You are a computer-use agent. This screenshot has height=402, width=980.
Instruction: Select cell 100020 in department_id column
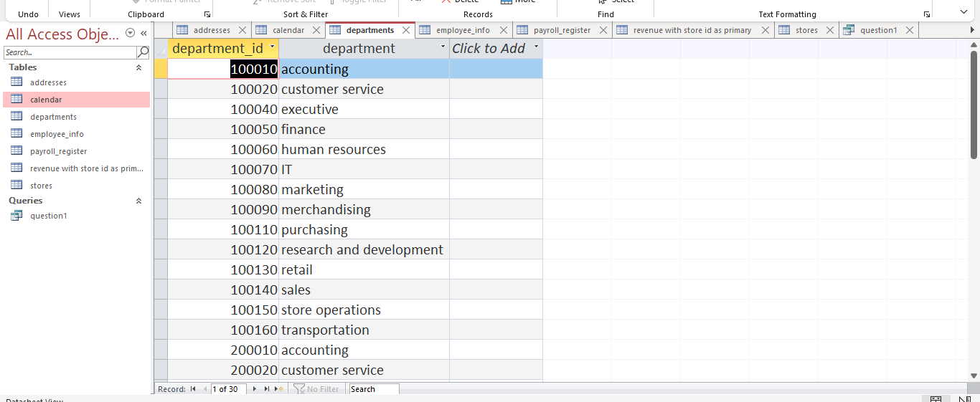(223, 90)
